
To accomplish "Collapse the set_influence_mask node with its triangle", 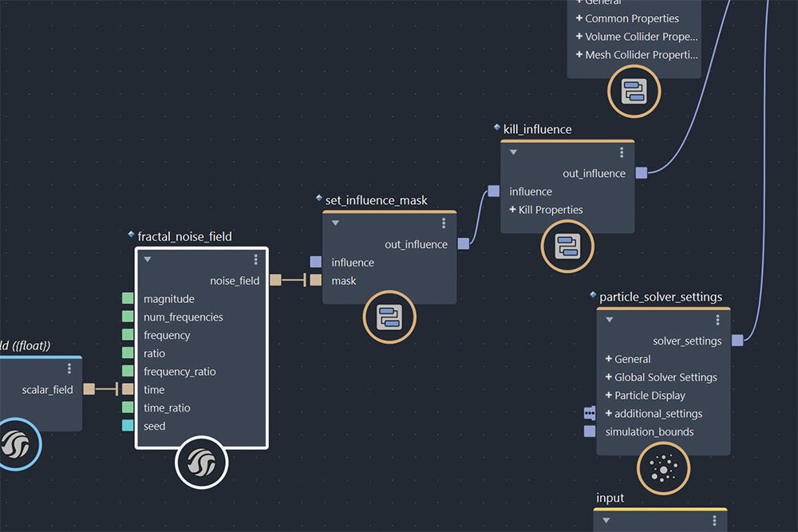I will tap(335, 223).
